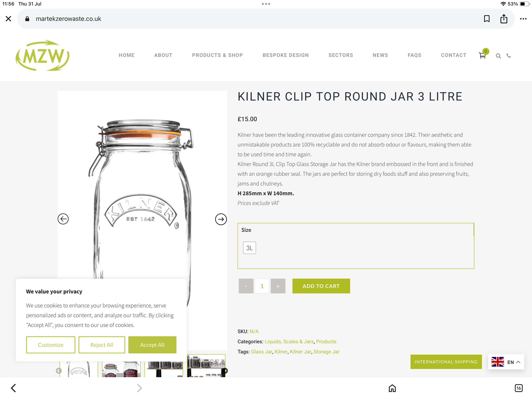Increase quantity with plus button
The width and height of the screenshot is (532, 399).
click(278, 286)
